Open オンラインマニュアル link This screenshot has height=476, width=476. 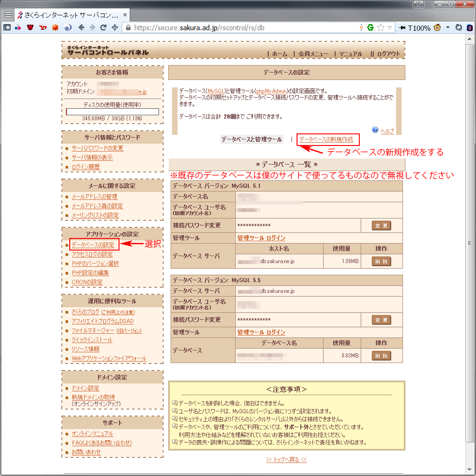pyautogui.click(x=93, y=434)
